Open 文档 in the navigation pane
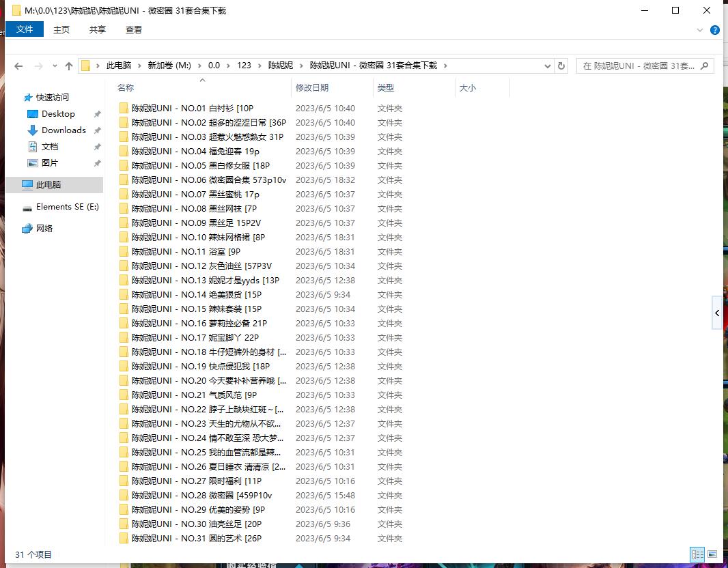 pyautogui.click(x=50, y=147)
